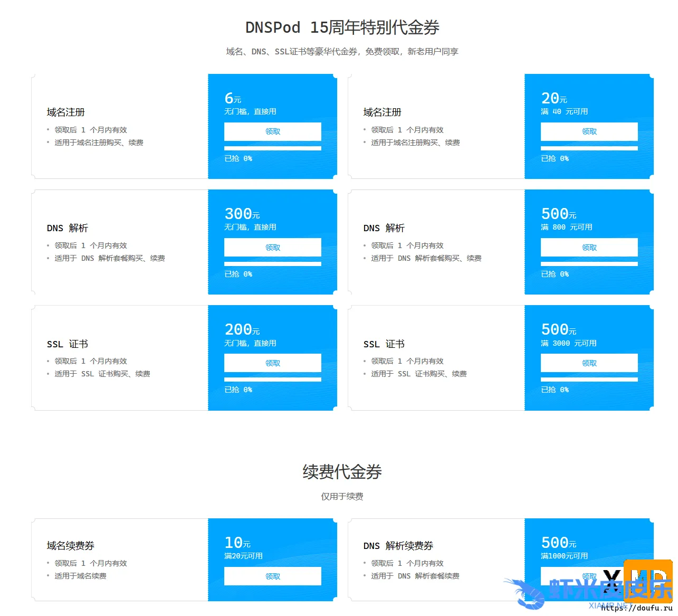Click 'DNS 解析' title on 300元 card
This screenshot has width=678, height=616.
coord(68,228)
